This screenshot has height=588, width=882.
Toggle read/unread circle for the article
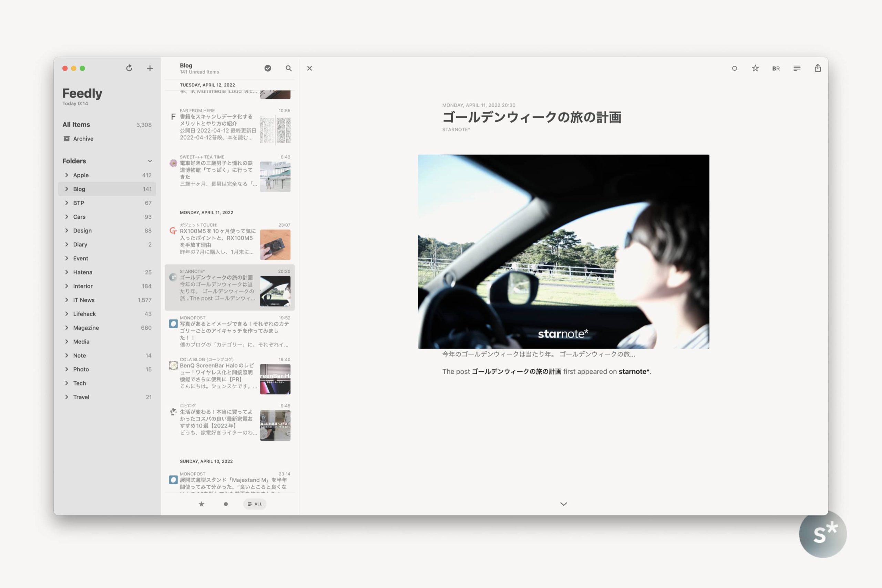734,68
